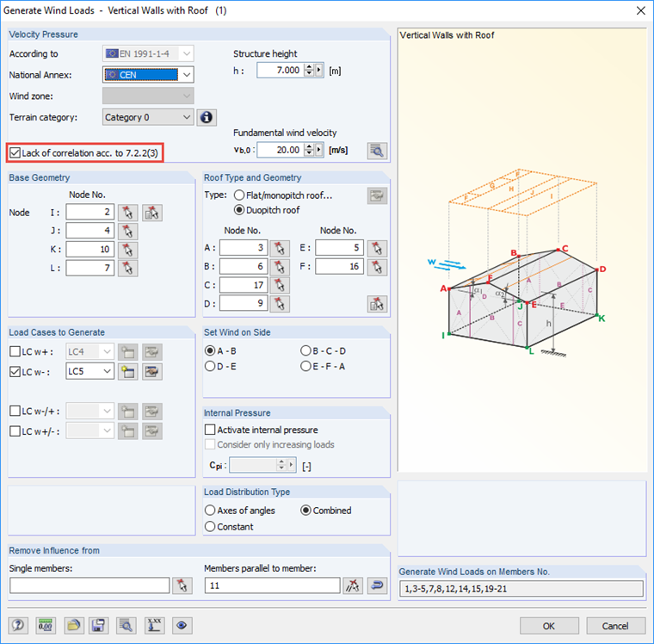Save dialog settings floppy icon
This screenshot has height=644, width=654.
(98, 625)
